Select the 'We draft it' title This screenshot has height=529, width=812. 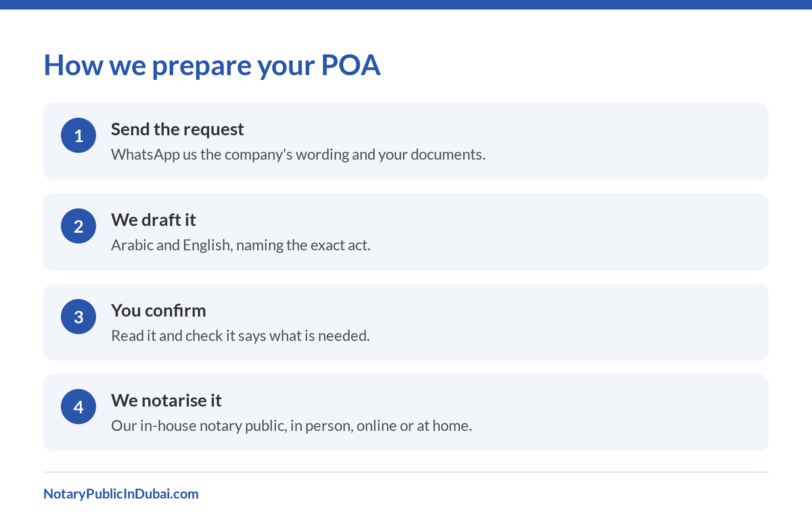coord(154,220)
